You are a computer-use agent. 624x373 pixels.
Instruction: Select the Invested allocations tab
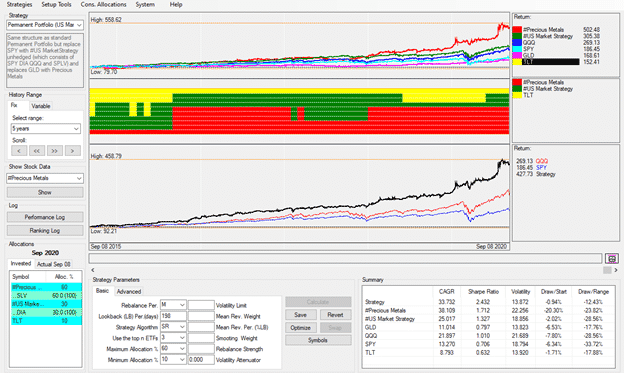(x=21, y=264)
